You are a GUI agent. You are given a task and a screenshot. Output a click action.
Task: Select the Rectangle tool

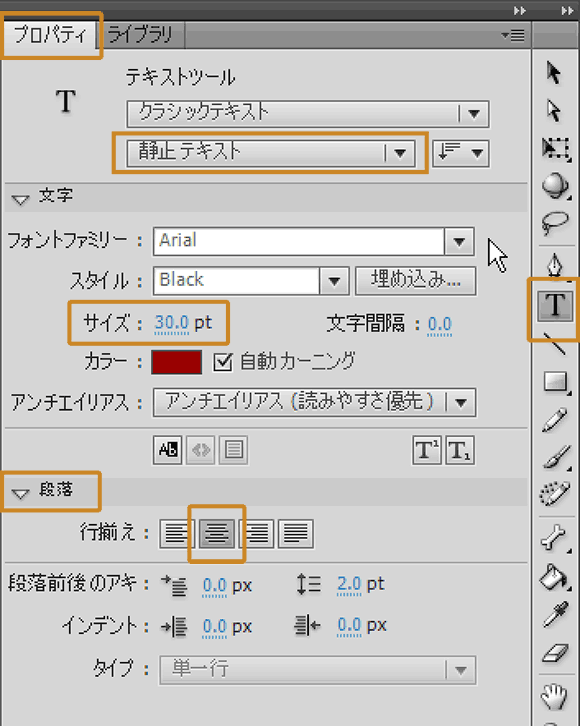pyautogui.click(x=555, y=382)
